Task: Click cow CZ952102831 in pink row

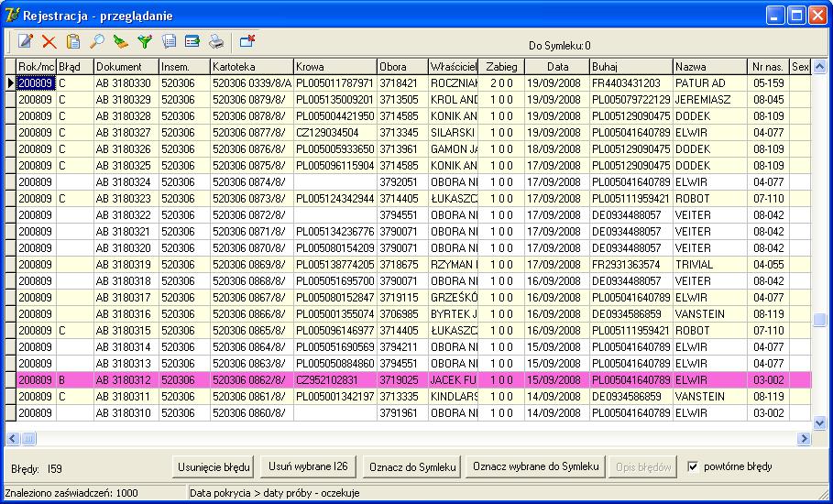Action: 335,380
